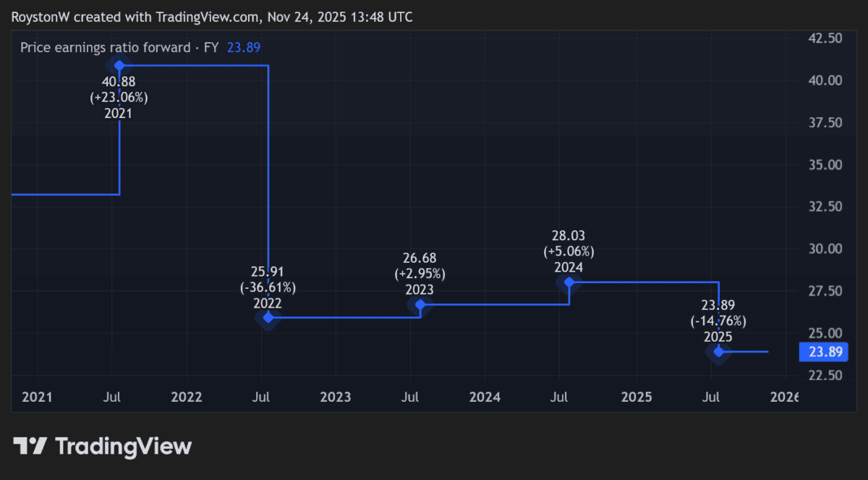This screenshot has width=868, height=480.
Task: Select the 2021 data point marker
Action: 119,65
